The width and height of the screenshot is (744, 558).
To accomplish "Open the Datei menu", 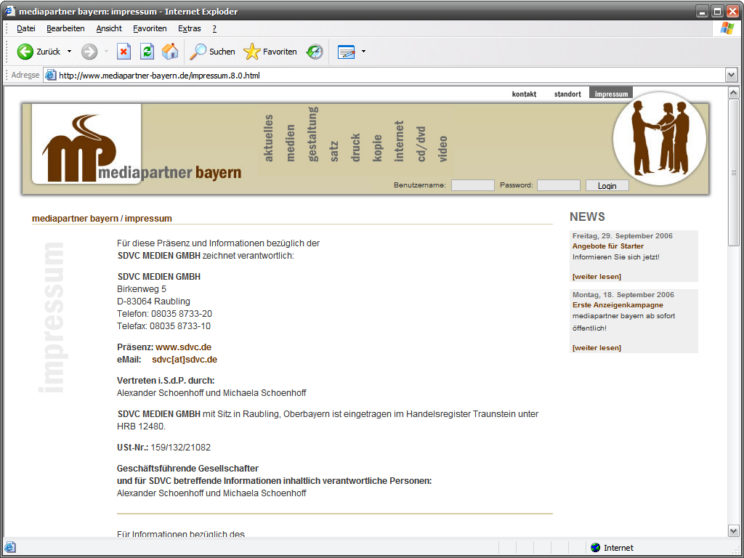I will click(x=26, y=28).
